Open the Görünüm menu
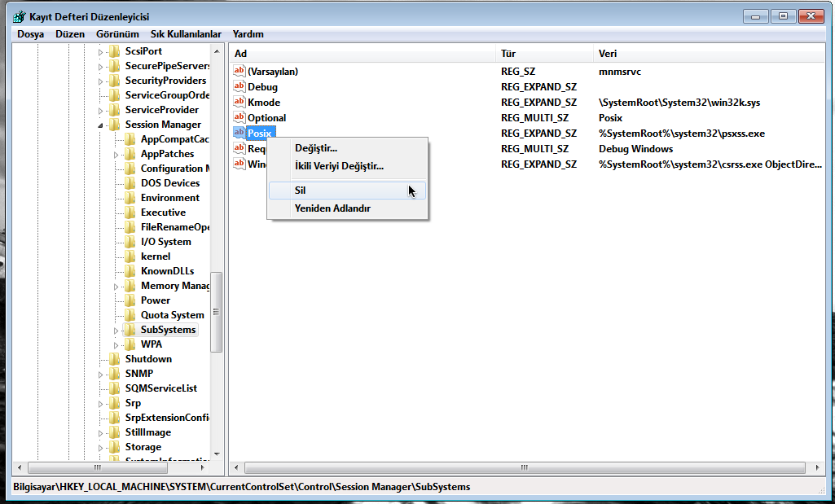 coord(117,34)
